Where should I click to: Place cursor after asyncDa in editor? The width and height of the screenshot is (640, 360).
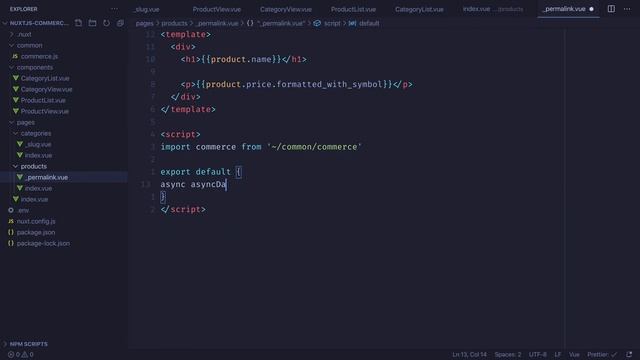[x=227, y=184]
